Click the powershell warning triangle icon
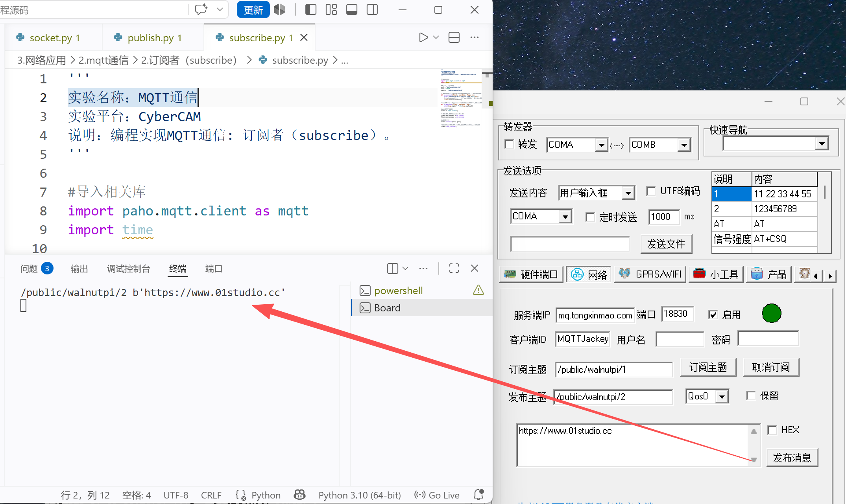The image size is (846, 504). click(478, 291)
